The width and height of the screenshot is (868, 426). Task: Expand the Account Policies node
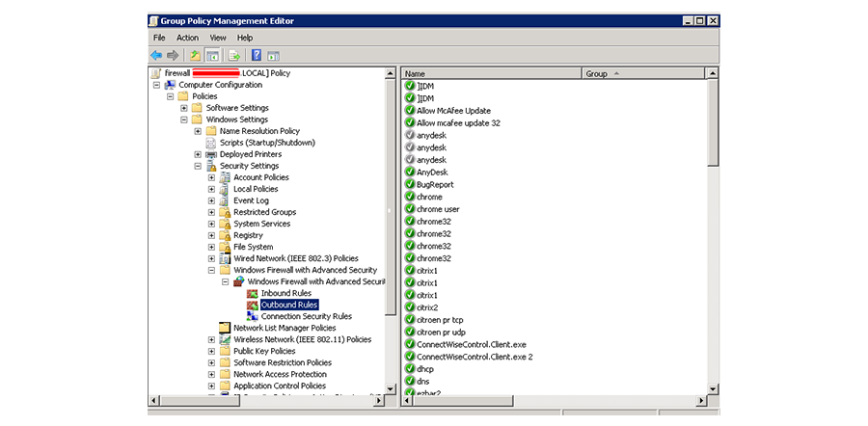211,177
